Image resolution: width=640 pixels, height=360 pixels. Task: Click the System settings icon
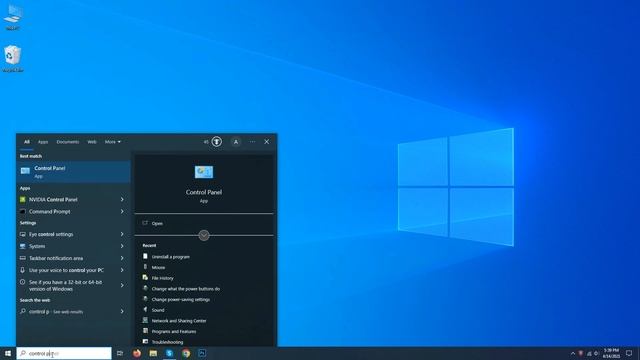[22, 246]
